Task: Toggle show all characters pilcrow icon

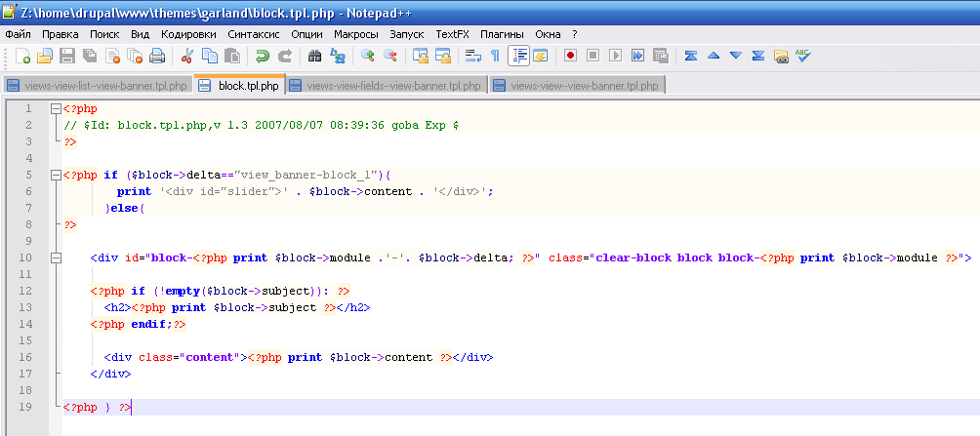Action: 495,57
